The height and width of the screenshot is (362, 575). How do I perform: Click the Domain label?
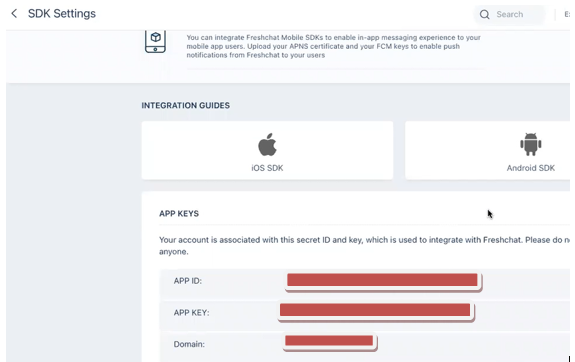tap(189, 344)
